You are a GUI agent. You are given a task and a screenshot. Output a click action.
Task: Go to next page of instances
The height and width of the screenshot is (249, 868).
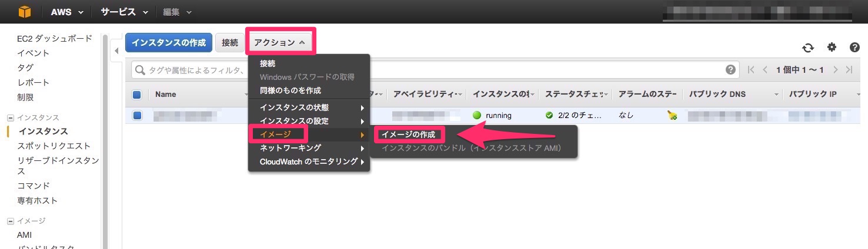[x=836, y=70]
